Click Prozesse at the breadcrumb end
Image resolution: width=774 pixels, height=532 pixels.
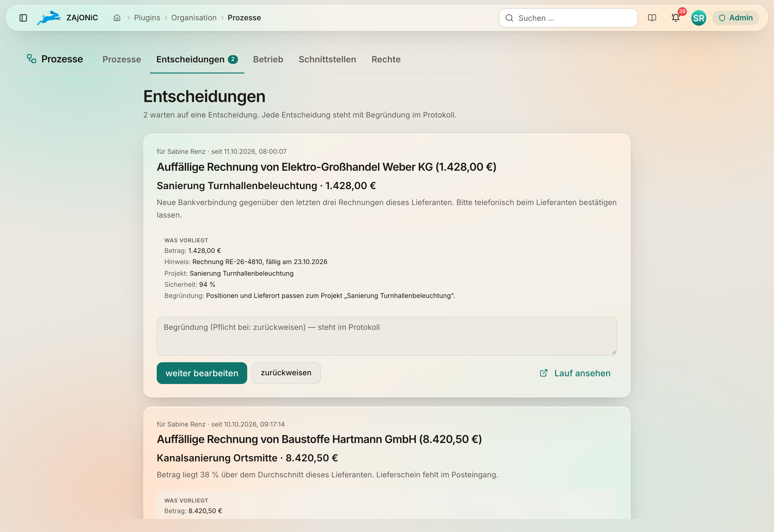point(244,18)
